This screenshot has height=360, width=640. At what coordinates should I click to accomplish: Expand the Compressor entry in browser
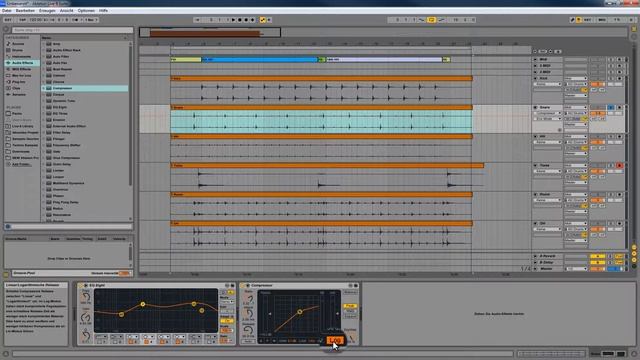point(43,88)
